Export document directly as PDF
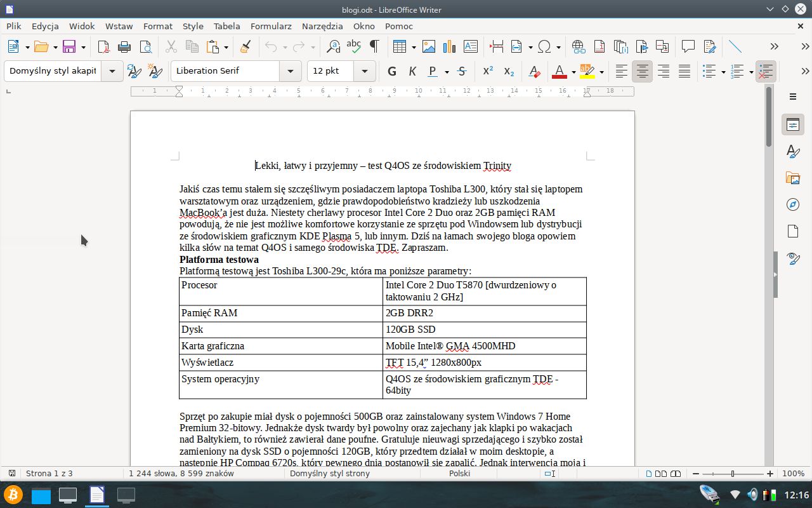The height and width of the screenshot is (508, 812). 103,46
